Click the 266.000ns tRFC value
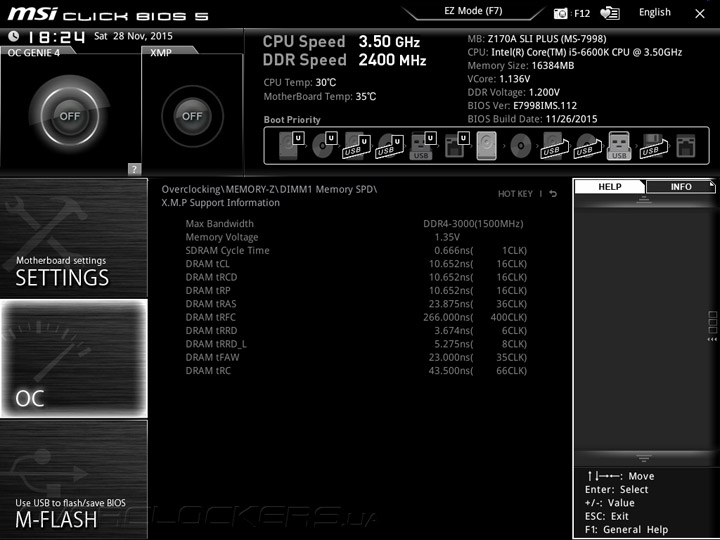The height and width of the screenshot is (540, 720). 448,317
